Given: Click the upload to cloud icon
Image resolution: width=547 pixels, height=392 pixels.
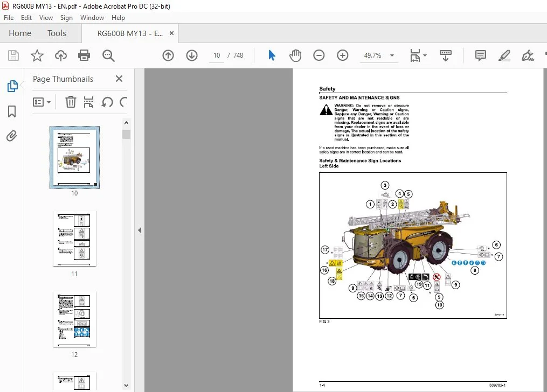Looking at the screenshot, I should coord(61,55).
